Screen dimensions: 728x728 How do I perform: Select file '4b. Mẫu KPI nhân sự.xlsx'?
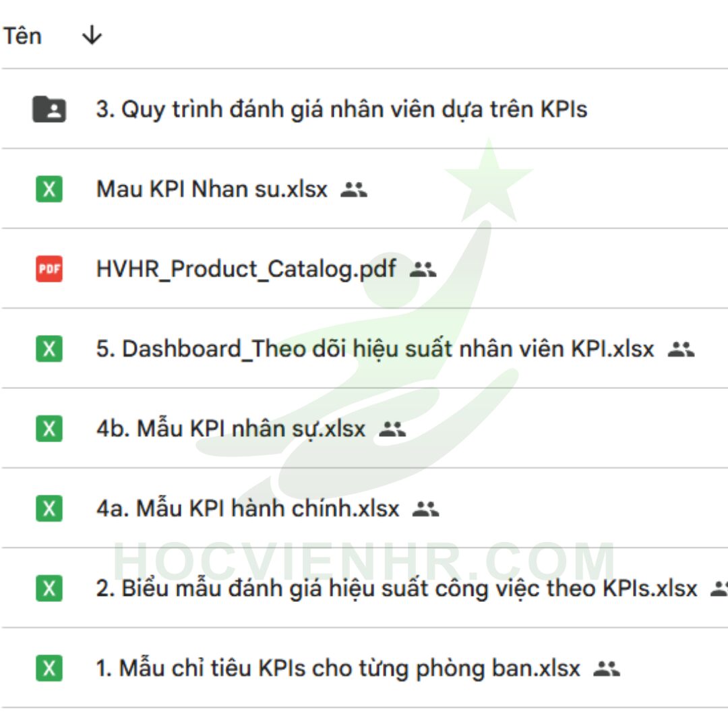[231, 429]
